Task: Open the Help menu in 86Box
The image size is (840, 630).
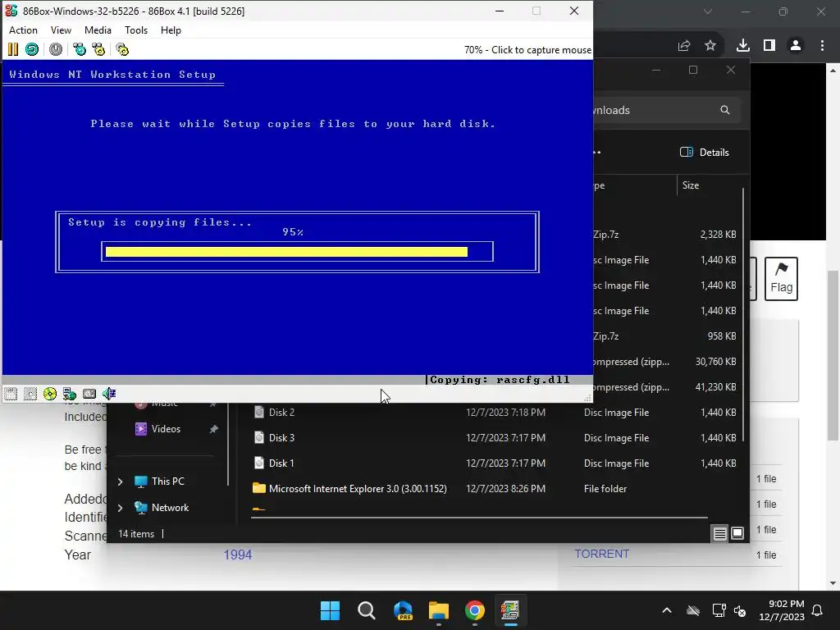Action: click(171, 30)
